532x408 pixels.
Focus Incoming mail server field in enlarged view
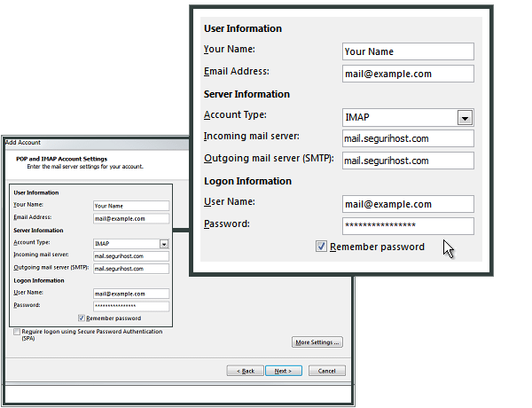pyautogui.click(x=408, y=138)
